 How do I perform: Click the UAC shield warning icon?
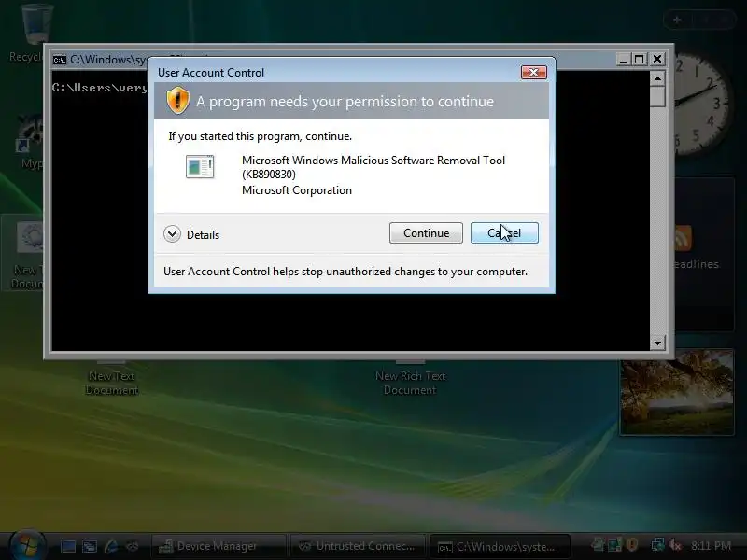click(177, 101)
